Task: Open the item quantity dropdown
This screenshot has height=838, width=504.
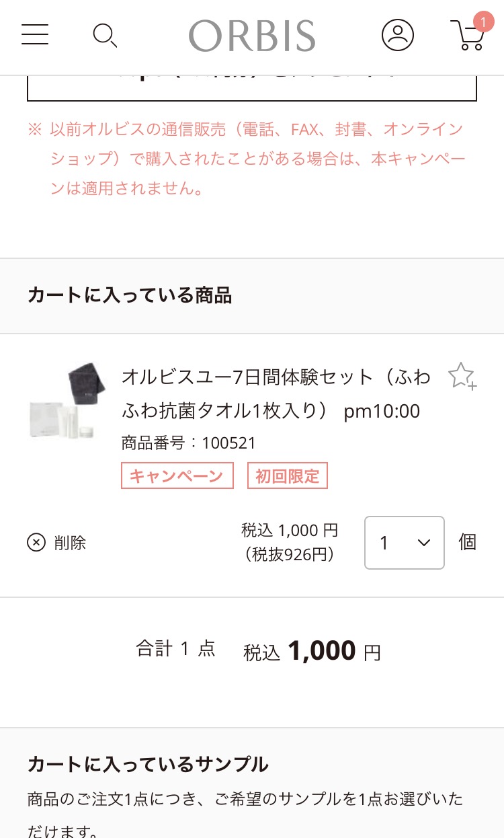Action: tap(404, 543)
